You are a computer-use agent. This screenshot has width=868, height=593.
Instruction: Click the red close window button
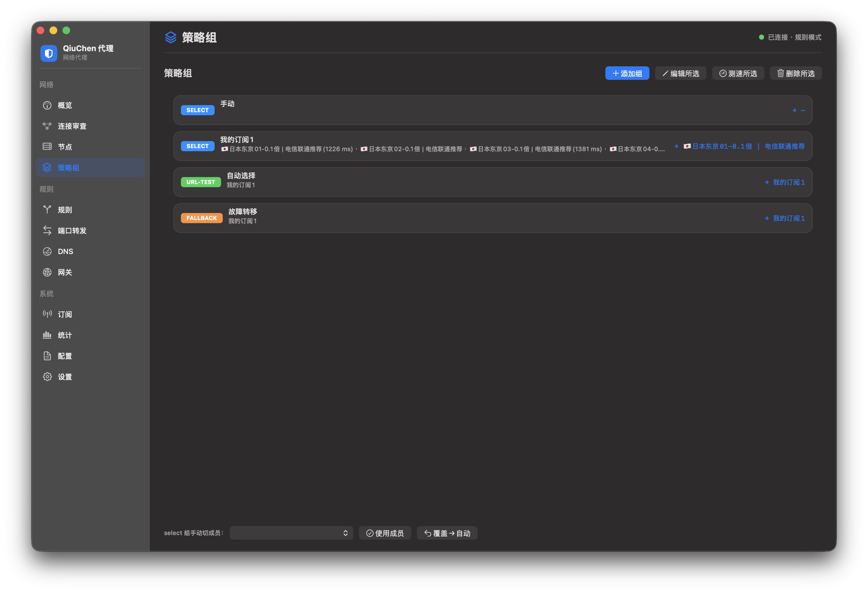[41, 31]
